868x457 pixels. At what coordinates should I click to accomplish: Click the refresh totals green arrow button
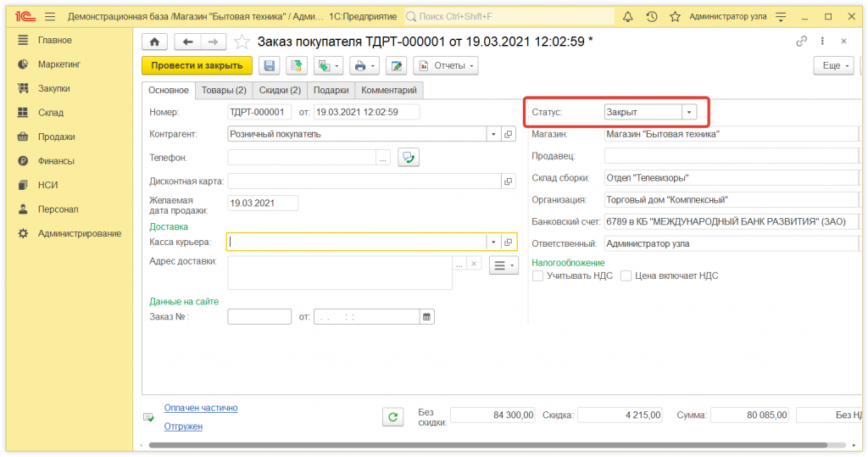[392, 416]
